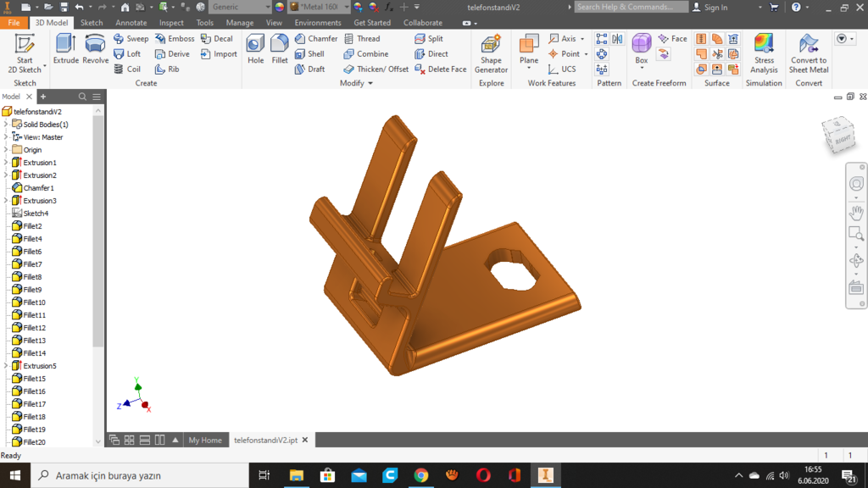Activate the Emboss tool

click(x=175, y=39)
